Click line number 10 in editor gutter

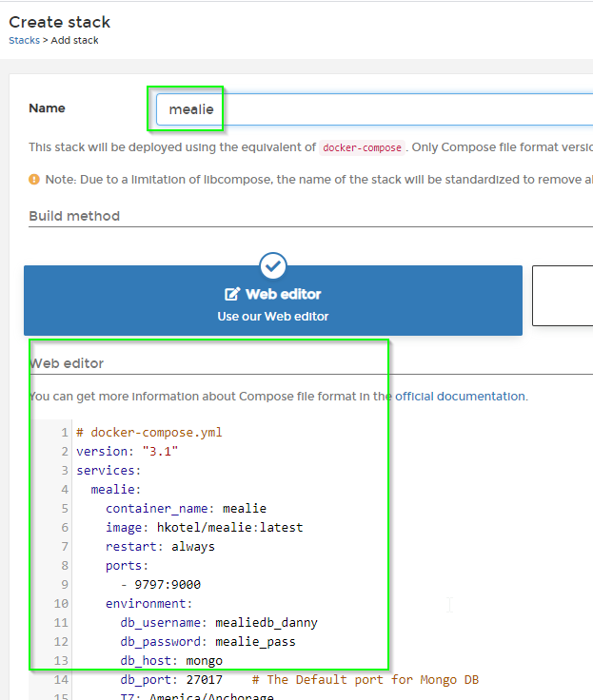[x=61, y=604]
